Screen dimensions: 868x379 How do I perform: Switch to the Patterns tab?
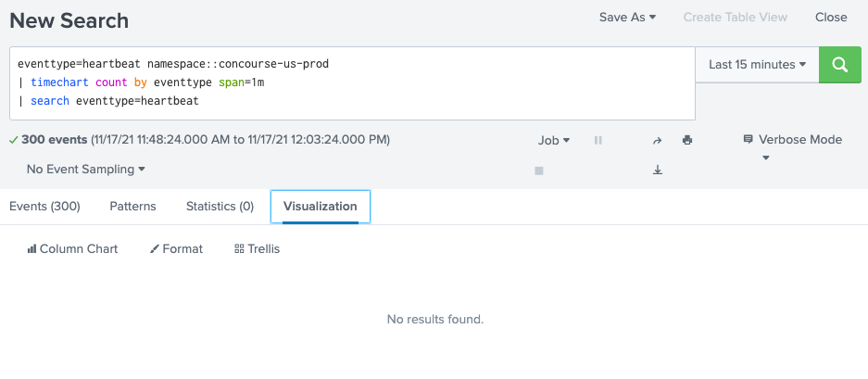pos(132,206)
